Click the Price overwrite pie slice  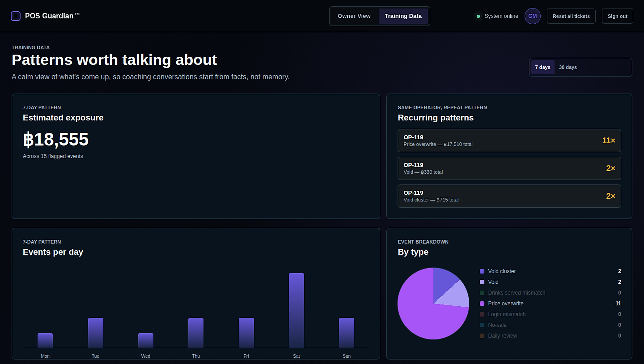[421, 312]
